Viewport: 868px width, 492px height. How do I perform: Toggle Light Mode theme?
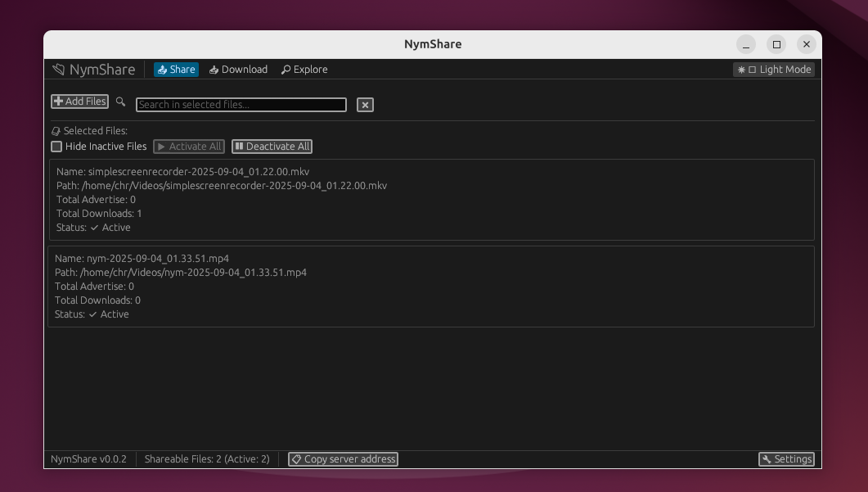(x=774, y=70)
